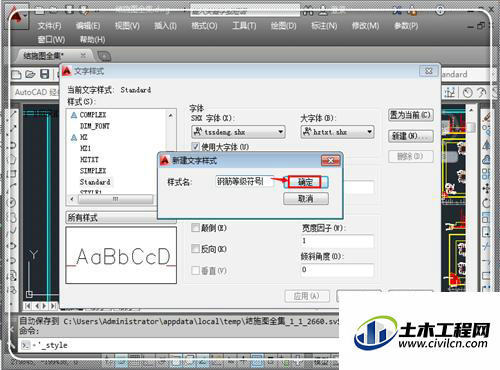Select the Line tool in draw toolbar
Screen dimensions: 500x370
13,115
